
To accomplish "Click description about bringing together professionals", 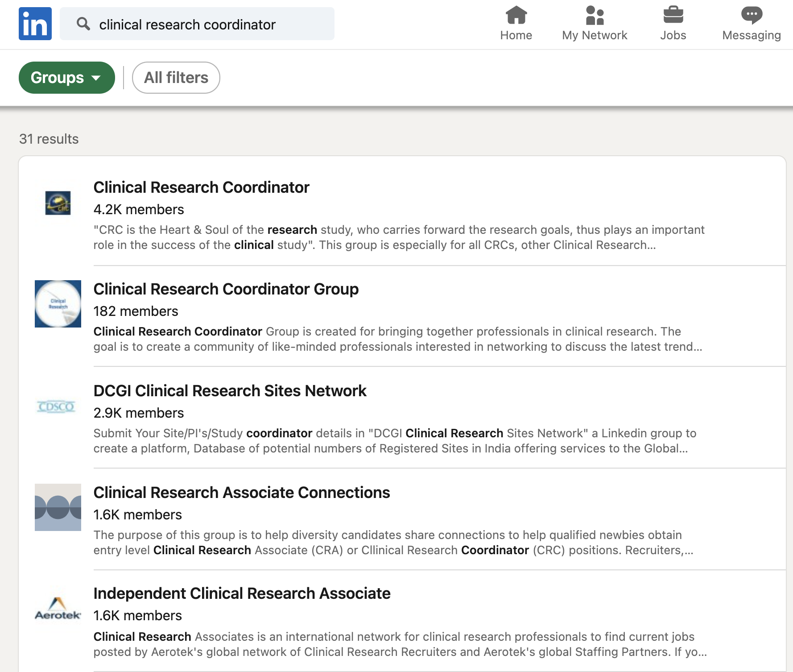I will pyautogui.click(x=398, y=339).
